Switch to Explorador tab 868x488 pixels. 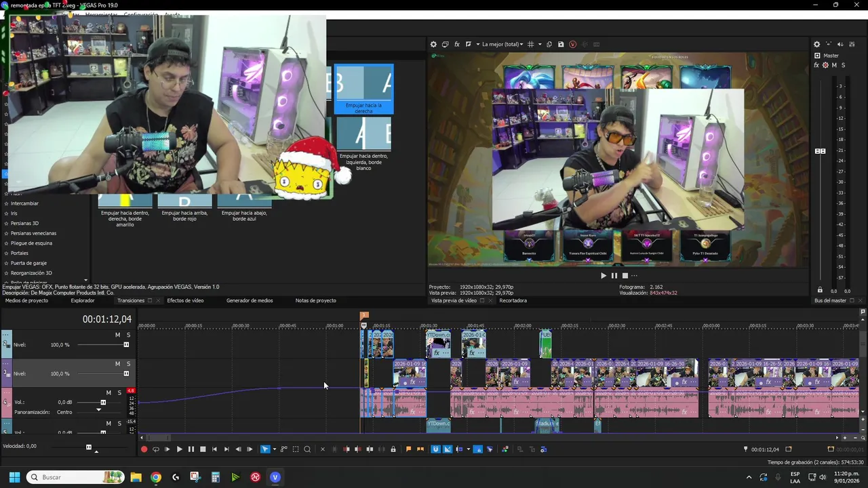click(x=83, y=300)
